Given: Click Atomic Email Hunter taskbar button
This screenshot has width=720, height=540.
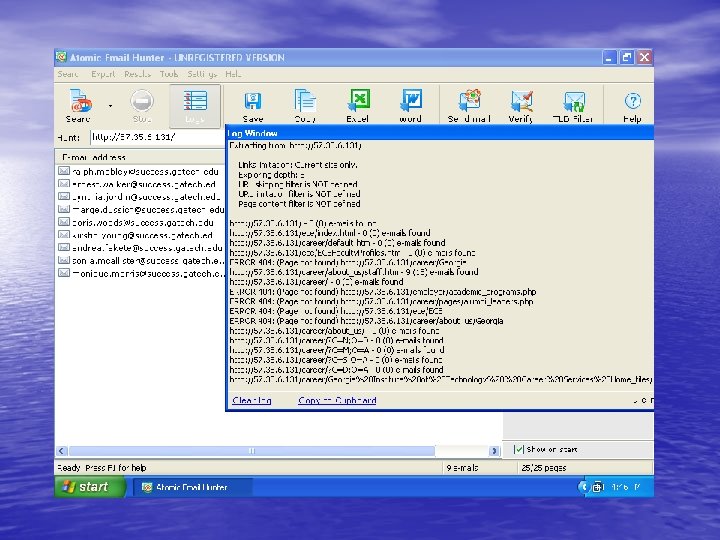Looking at the screenshot, I should pyautogui.click(x=193, y=487).
